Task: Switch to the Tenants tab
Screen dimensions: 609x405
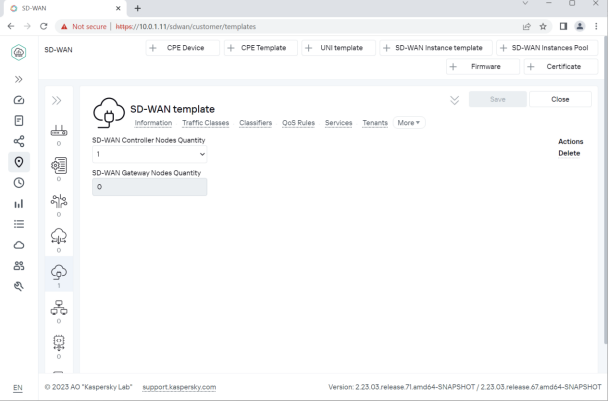Action: tap(375, 123)
